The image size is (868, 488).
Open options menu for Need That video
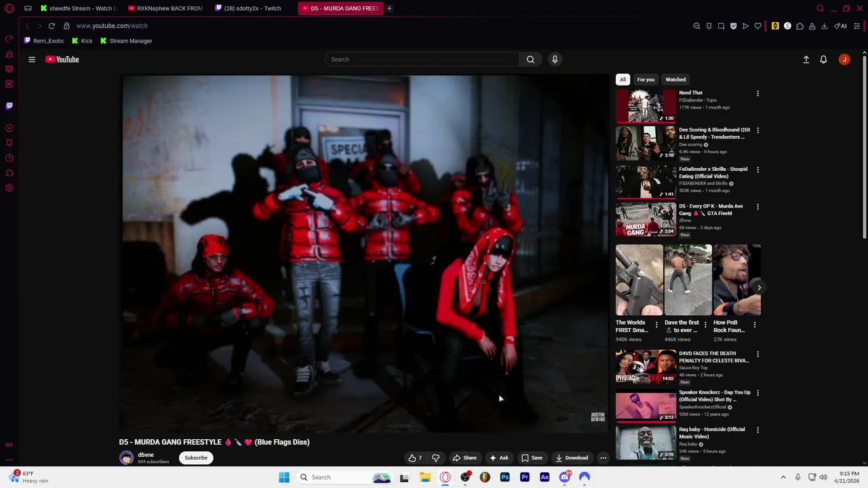click(x=757, y=94)
